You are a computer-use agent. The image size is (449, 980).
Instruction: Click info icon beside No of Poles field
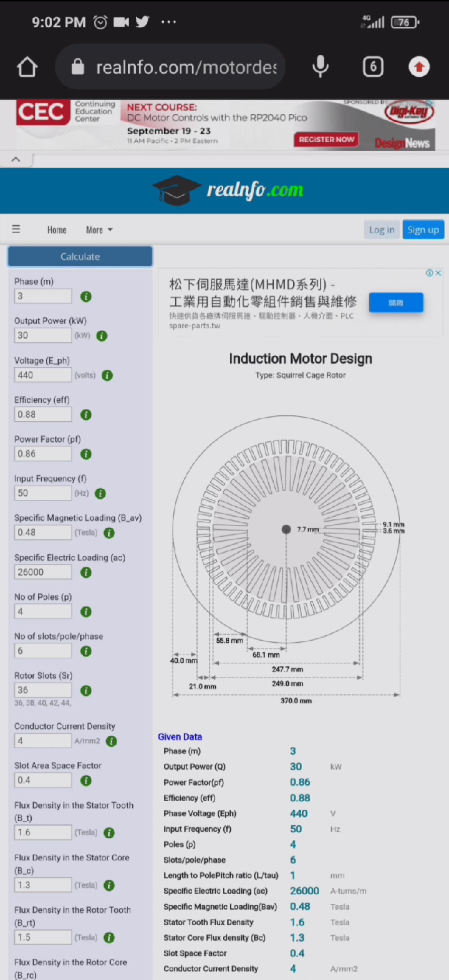tap(86, 612)
